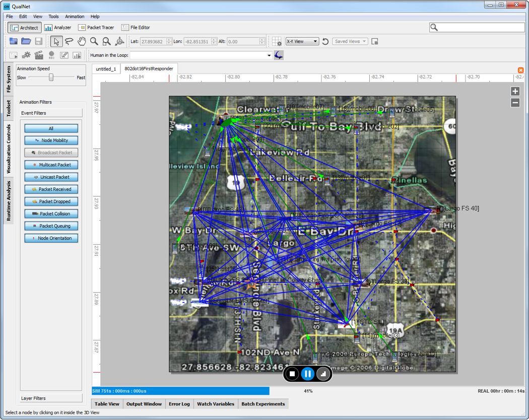Viewport: 529px width, 420px height.
Task: Open the Output Window panel
Action: point(144,404)
